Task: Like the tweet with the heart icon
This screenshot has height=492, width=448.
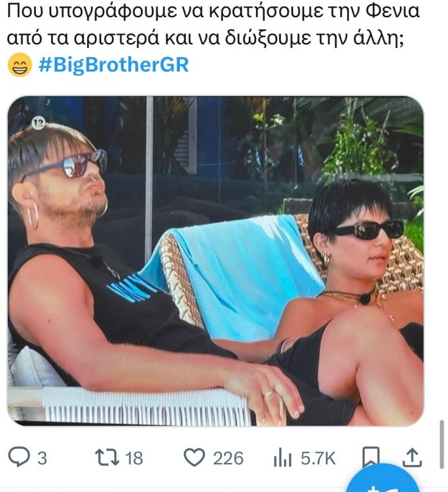Action: 194,457
